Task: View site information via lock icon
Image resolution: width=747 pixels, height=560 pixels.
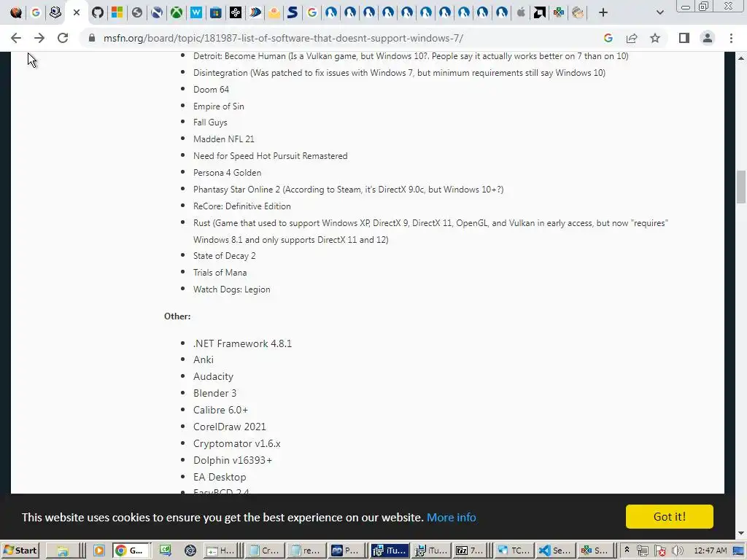Action: (x=92, y=38)
